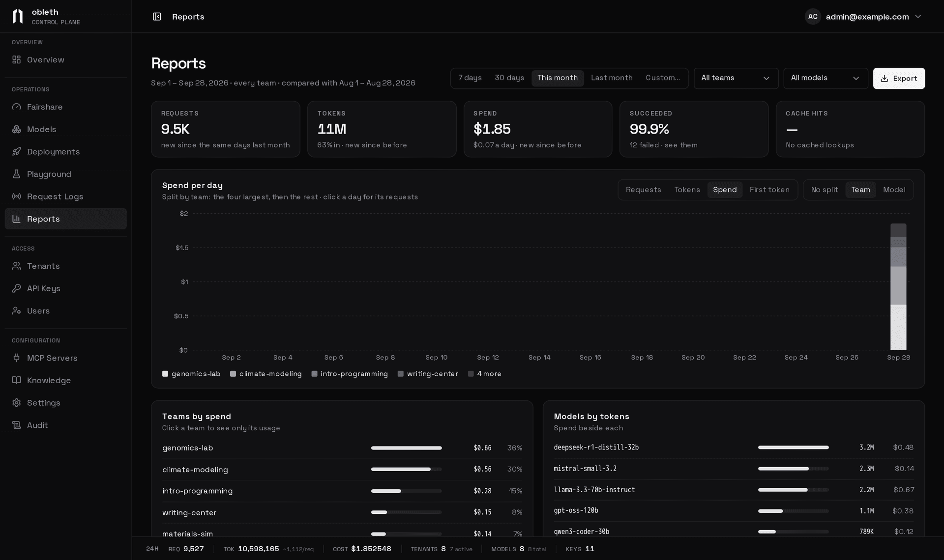944x560 pixels.
Task: Click the Overview grid icon
Action: [x=17, y=59]
